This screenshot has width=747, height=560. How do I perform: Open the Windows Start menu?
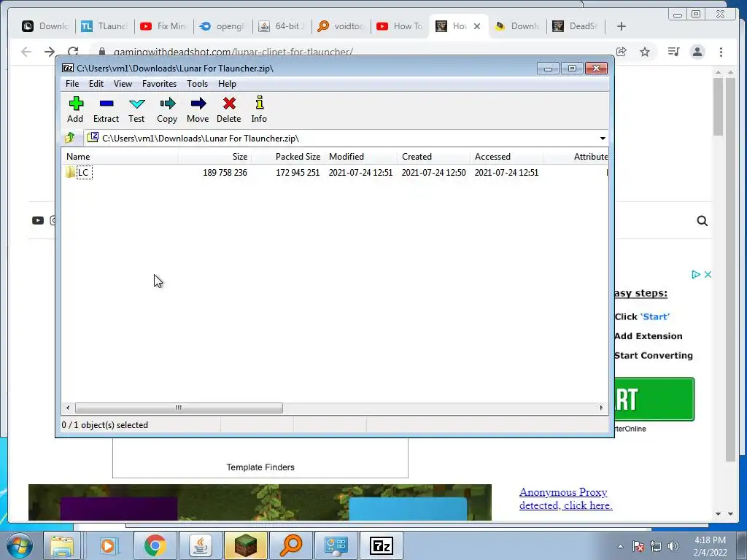pos(20,545)
